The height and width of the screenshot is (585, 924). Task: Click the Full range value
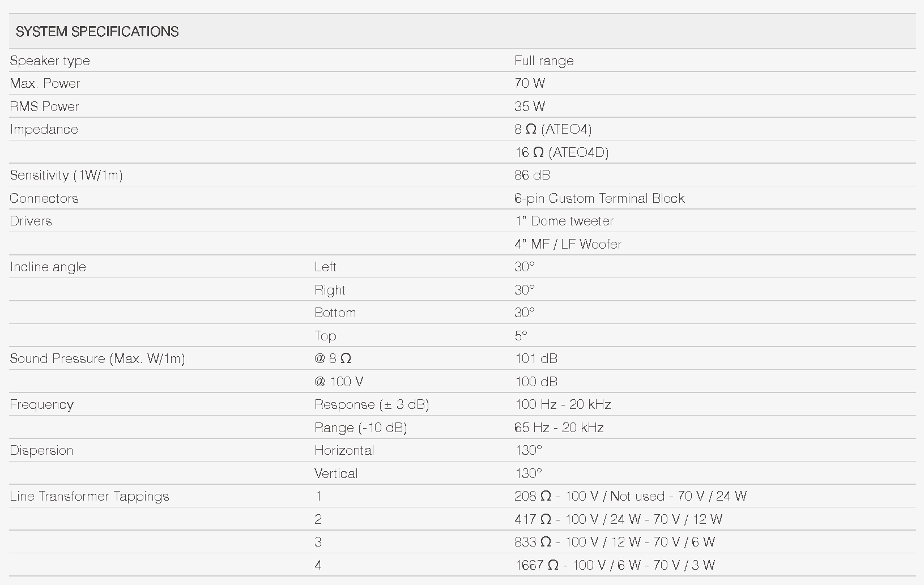[544, 61]
